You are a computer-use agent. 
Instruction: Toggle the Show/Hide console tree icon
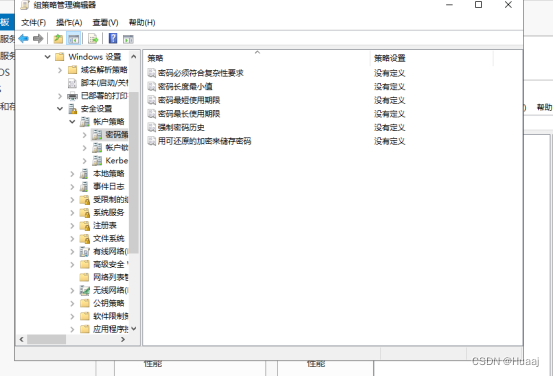click(x=73, y=39)
